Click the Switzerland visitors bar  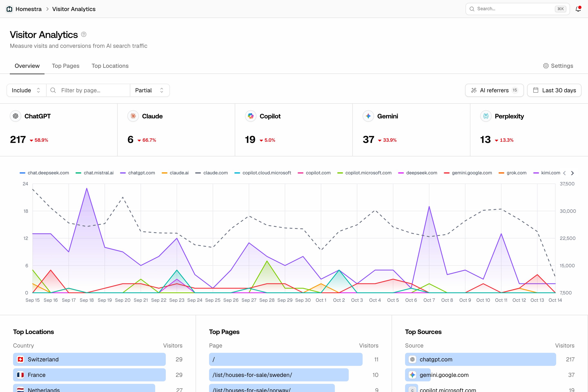(89, 359)
